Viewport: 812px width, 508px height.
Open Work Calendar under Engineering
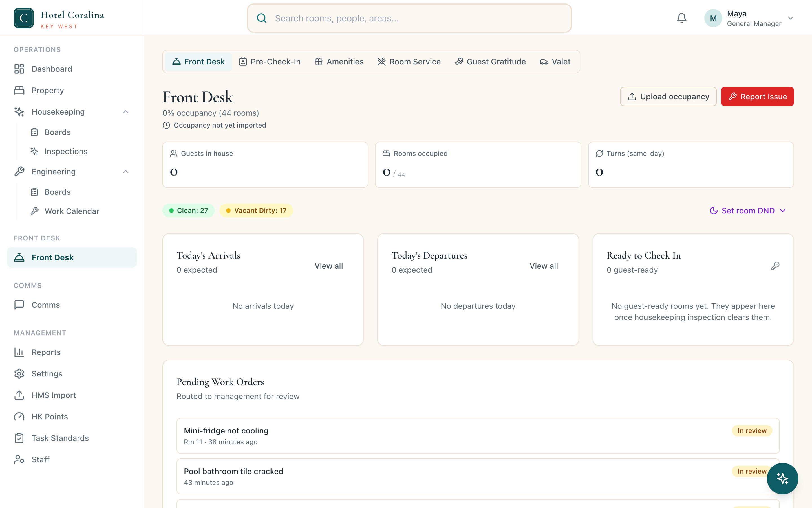(72, 211)
